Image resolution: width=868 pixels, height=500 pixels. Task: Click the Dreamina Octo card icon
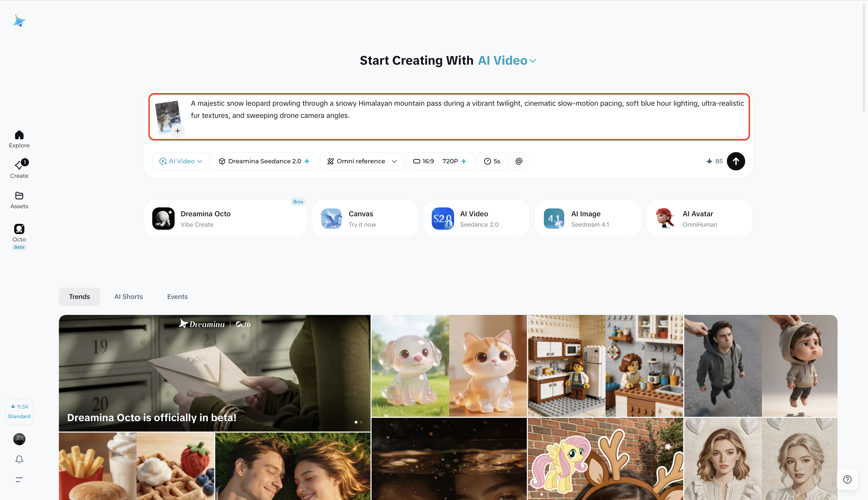163,219
